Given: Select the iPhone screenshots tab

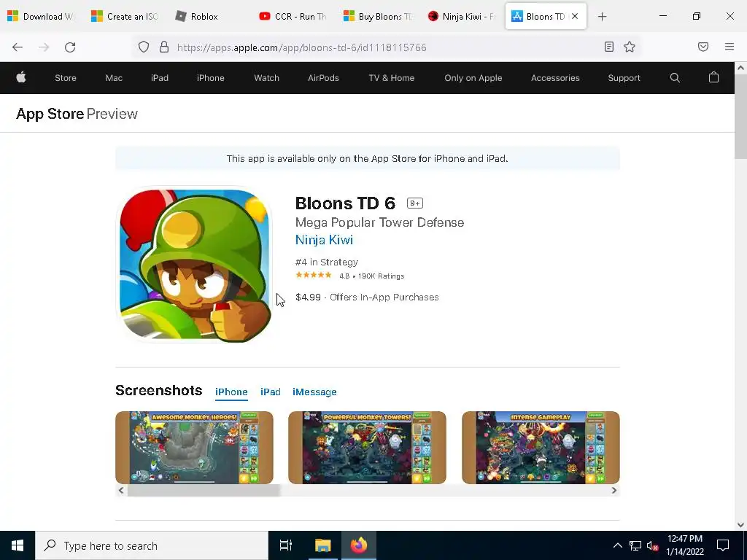Looking at the screenshot, I should tap(231, 392).
